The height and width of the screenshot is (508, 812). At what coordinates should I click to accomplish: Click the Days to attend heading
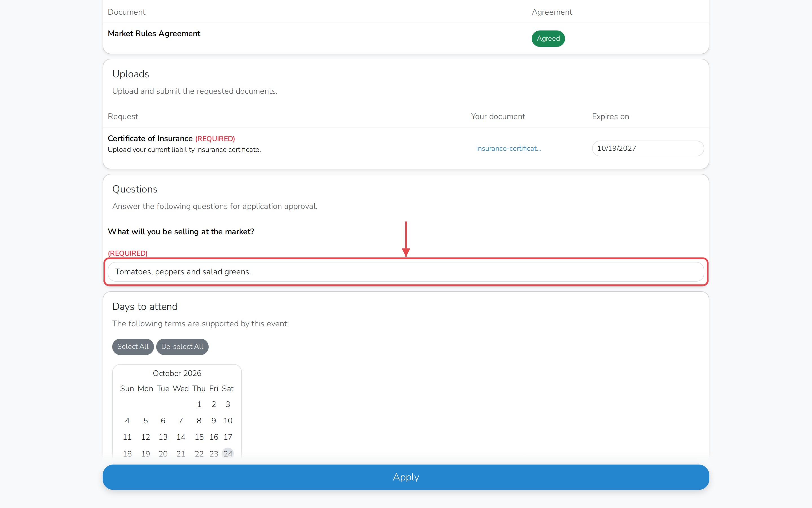coord(145,306)
